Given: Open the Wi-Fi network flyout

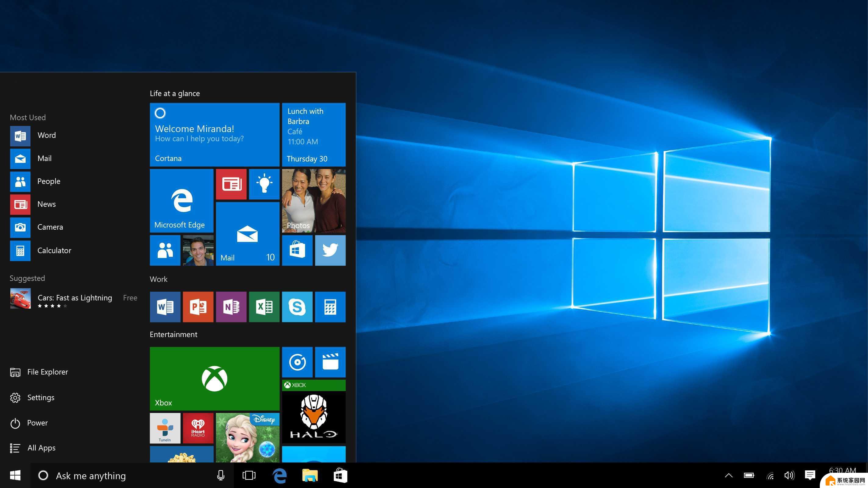Looking at the screenshot, I should [x=770, y=475].
